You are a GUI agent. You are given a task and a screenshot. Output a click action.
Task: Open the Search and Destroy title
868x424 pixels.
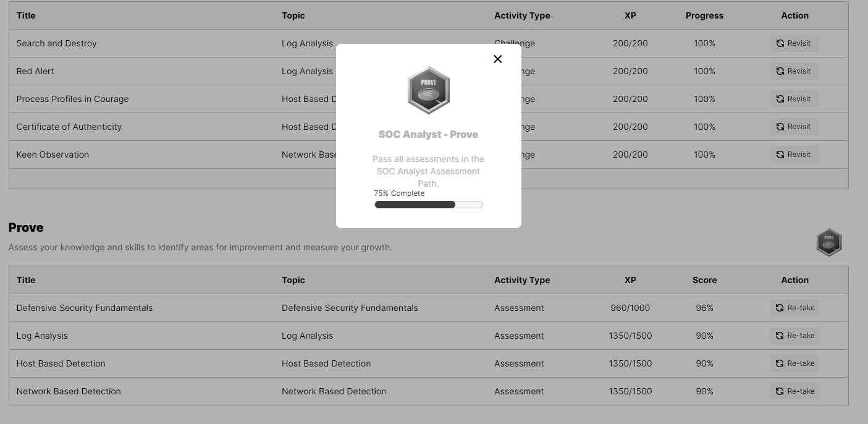(56, 43)
